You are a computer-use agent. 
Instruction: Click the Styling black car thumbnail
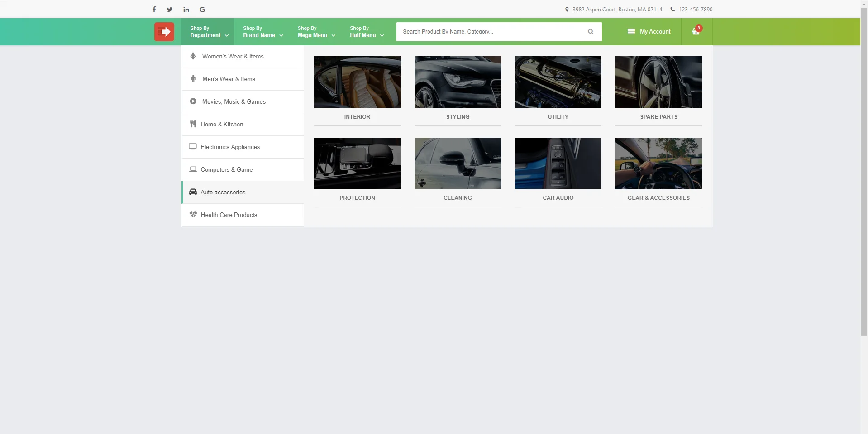click(x=458, y=82)
